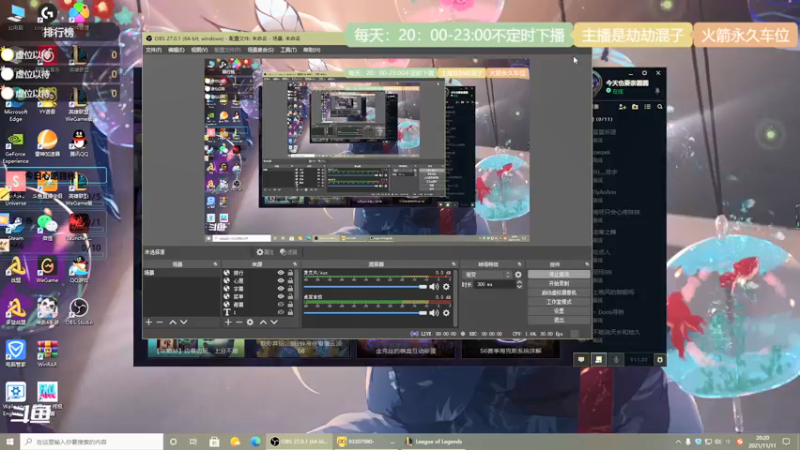
Task: Open missions icon at League client bottom
Action: pyautogui.click(x=598, y=360)
